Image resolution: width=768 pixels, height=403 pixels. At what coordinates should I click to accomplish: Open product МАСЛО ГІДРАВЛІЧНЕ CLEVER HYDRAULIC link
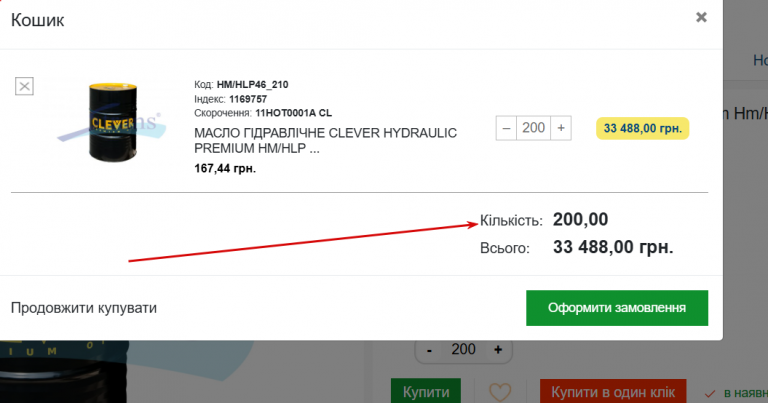tap(325, 141)
